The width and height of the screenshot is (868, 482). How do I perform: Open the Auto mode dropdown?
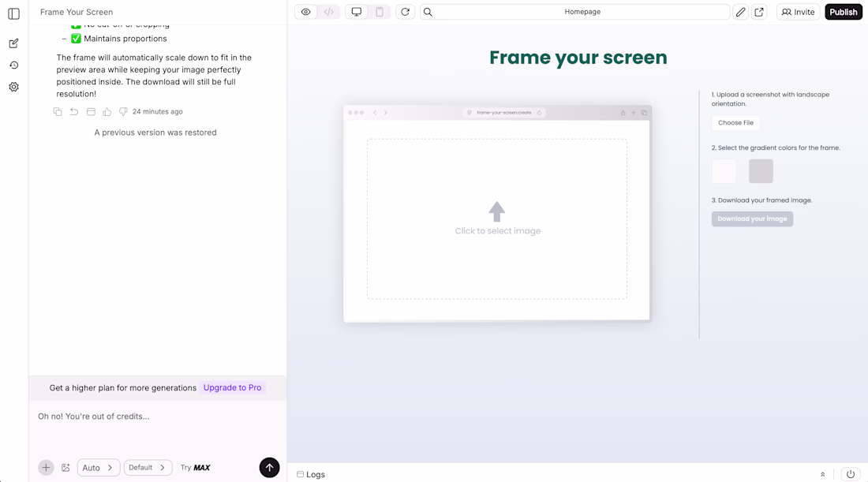[98, 468]
